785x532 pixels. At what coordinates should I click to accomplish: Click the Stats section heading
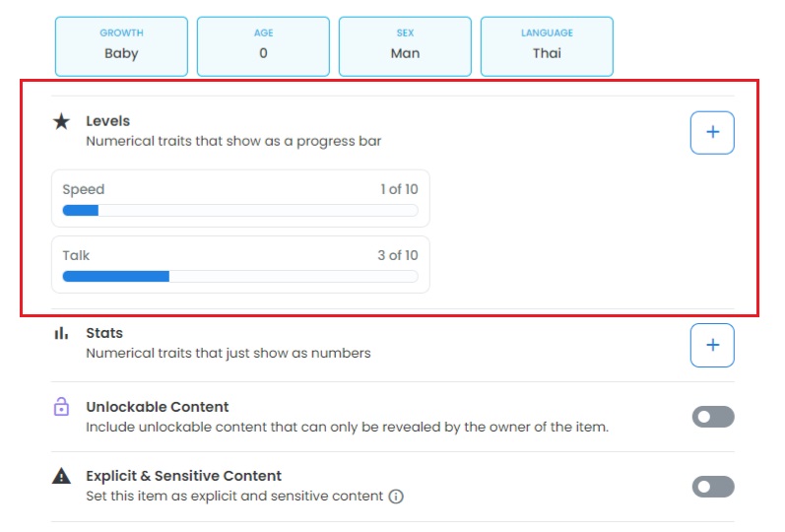click(x=104, y=333)
